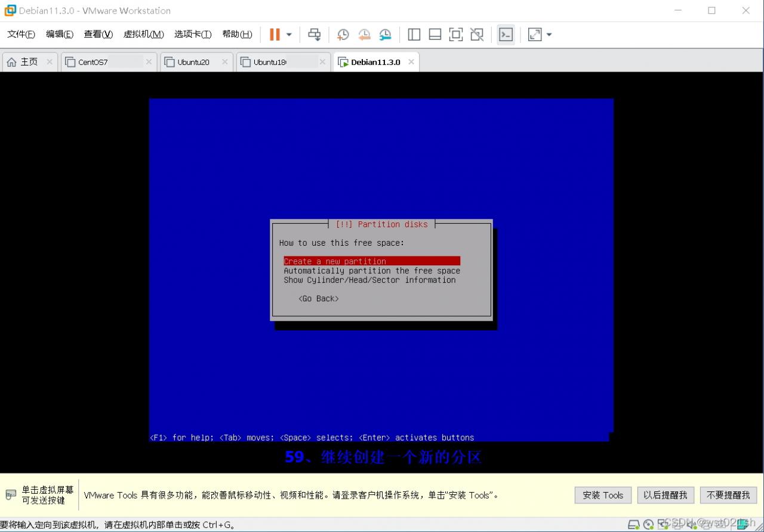Open the snapshot manager
Screen dimensions: 764x532
pos(386,35)
